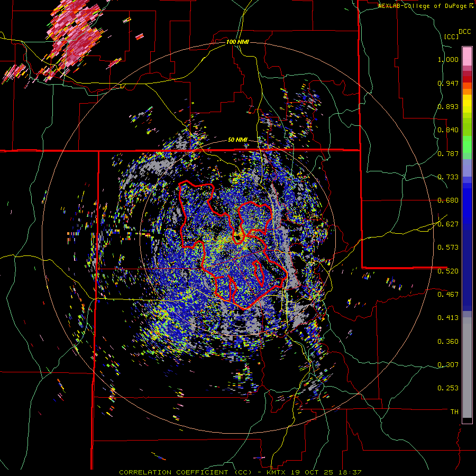Click the 0.733 scale value
Screen dimensions: 476x476
(x=448, y=177)
